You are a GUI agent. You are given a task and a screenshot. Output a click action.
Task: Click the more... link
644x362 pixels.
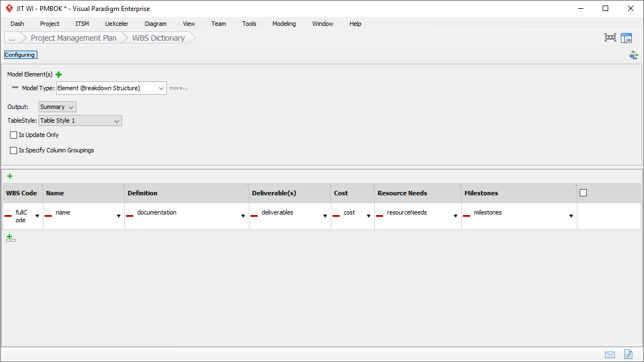click(179, 88)
